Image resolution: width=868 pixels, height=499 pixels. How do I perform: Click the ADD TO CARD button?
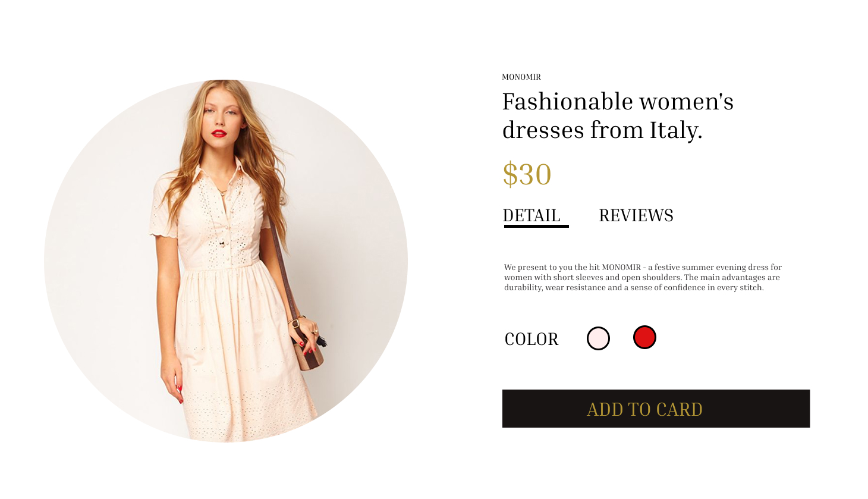coord(656,409)
